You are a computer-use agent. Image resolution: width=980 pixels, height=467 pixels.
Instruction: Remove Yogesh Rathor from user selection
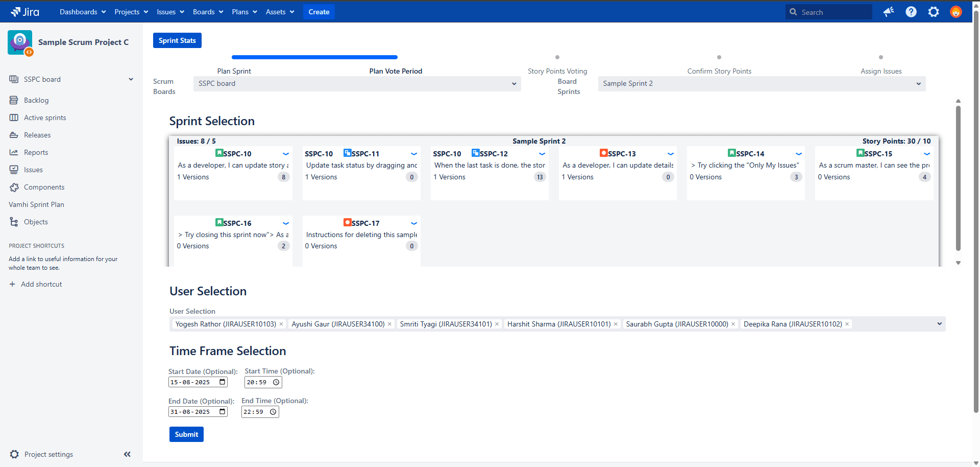[x=281, y=324]
